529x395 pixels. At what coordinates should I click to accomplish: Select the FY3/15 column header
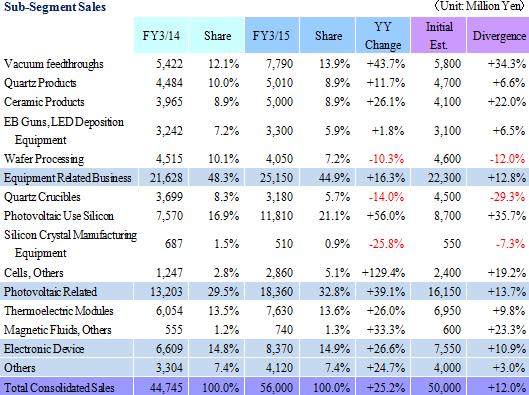(272, 35)
